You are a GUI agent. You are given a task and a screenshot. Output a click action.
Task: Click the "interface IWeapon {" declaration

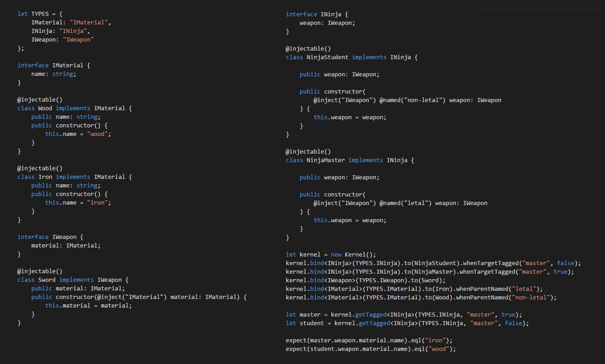(x=51, y=237)
